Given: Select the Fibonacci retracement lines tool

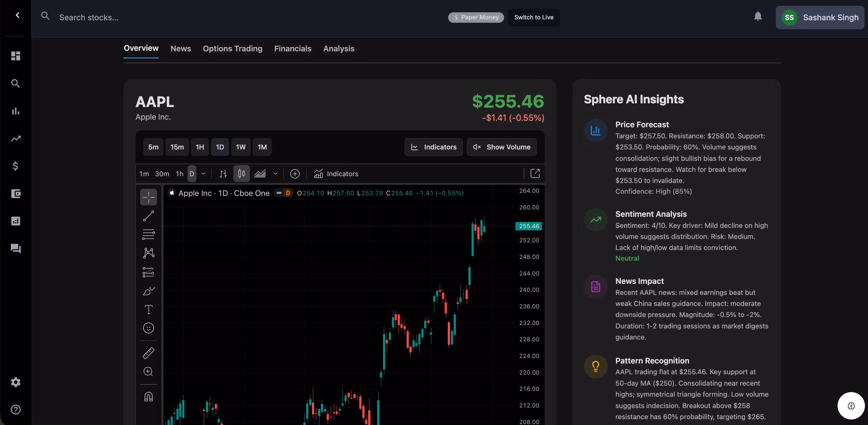Looking at the screenshot, I should coord(148,234).
